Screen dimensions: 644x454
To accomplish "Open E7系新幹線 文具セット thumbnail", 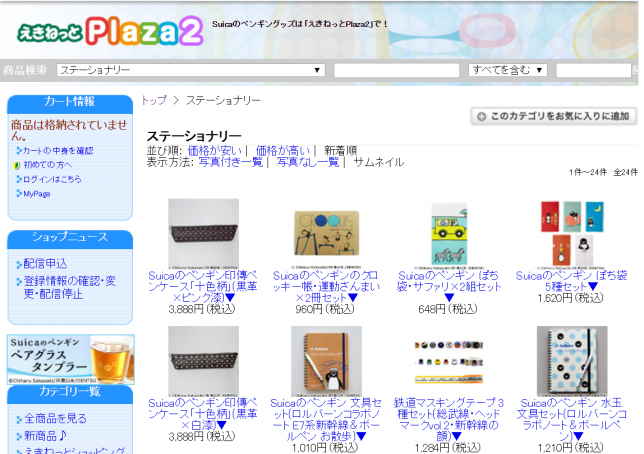I will pos(327,362).
